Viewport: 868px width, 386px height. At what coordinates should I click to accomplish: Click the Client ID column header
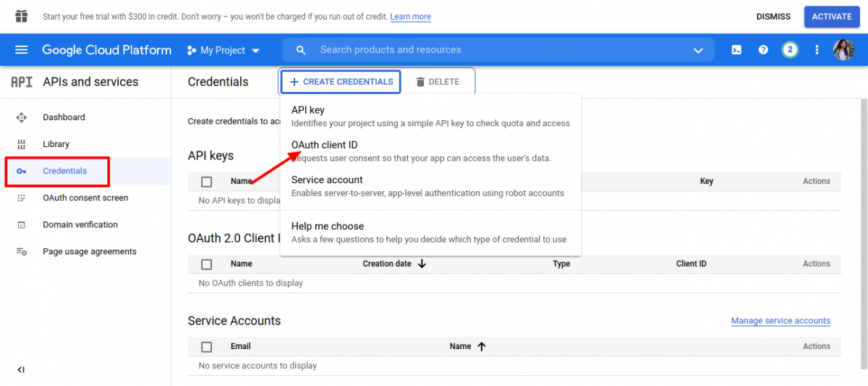pyautogui.click(x=692, y=264)
